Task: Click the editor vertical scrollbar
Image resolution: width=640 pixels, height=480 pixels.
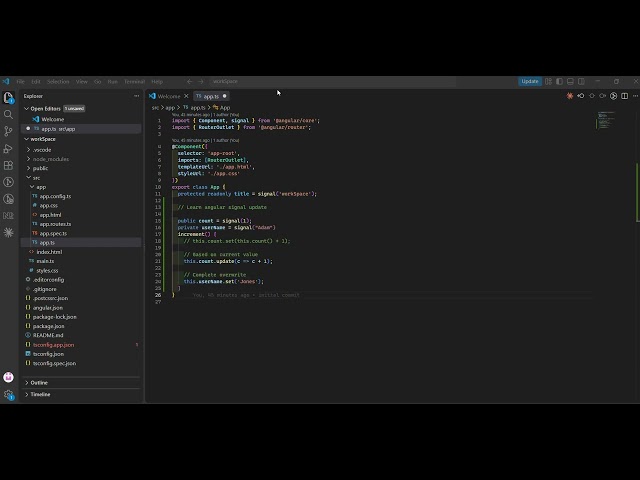Action: (638, 192)
